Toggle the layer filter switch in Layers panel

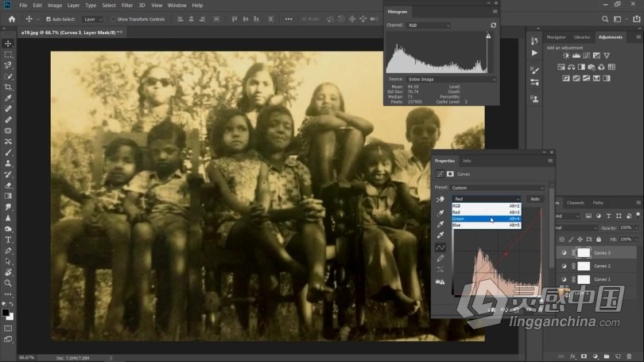(638, 215)
